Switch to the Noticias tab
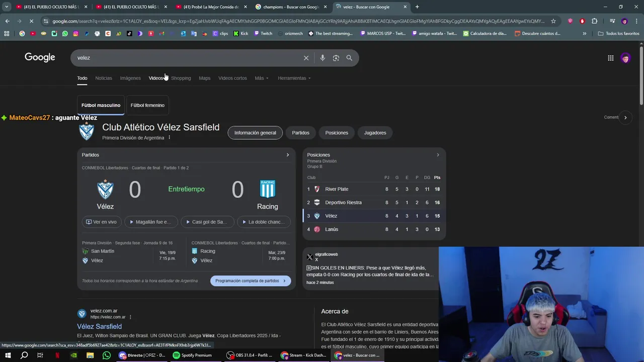This screenshot has height=362, width=644. pyautogui.click(x=104, y=78)
